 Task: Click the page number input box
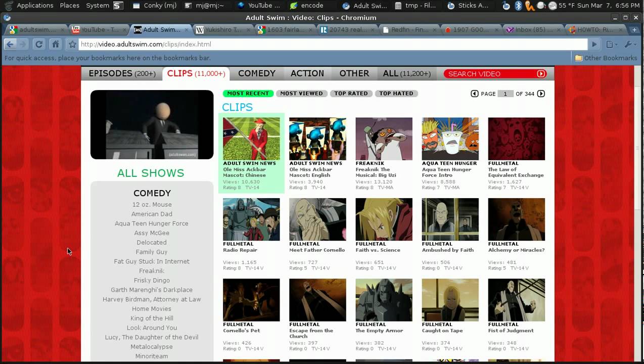[x=505, y=94]
